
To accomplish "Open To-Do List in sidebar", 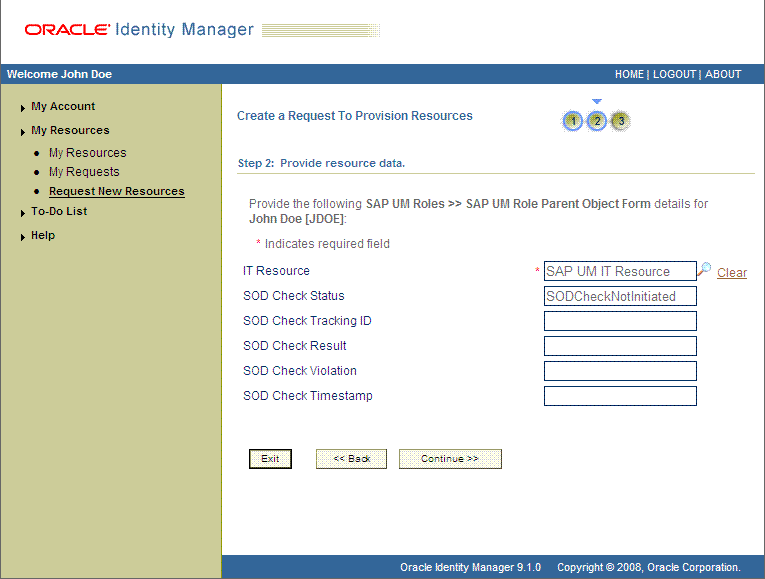I will coord(59,211).
